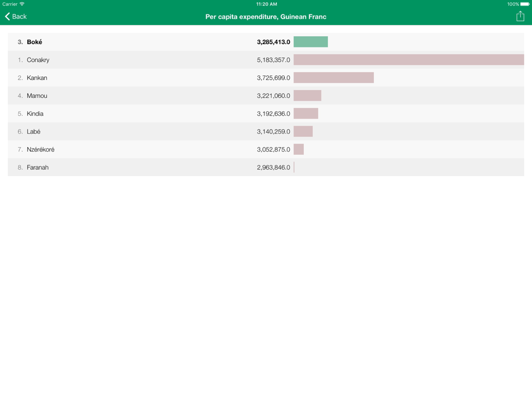
Task: Click the Conakry bar
Action: point(409,60)
